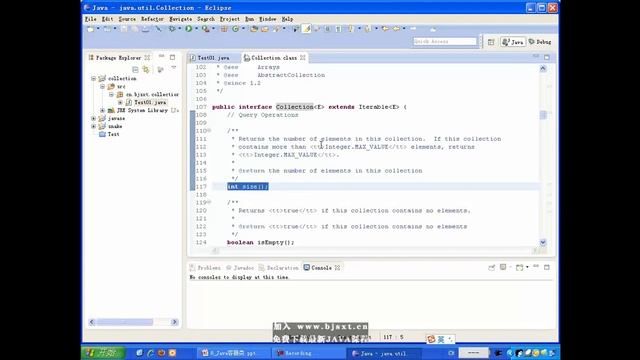Click the Open Task toolbar icon
Screen dimensions: 640x360
tap(264, 29)
